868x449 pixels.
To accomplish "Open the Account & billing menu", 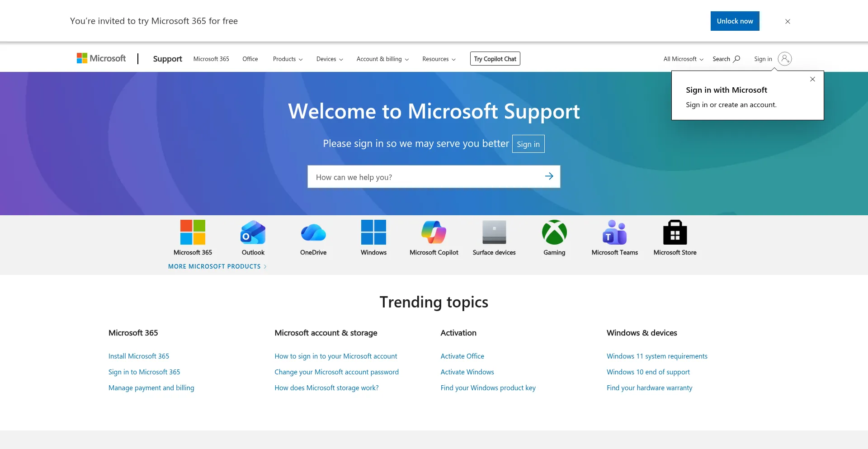I will pyautogui.click(x=382, y=59).
